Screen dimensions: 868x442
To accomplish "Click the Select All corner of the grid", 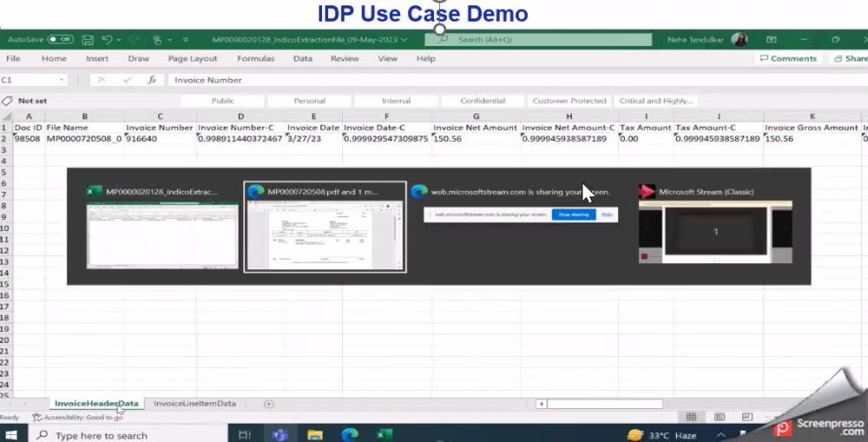I will (6, 116).
